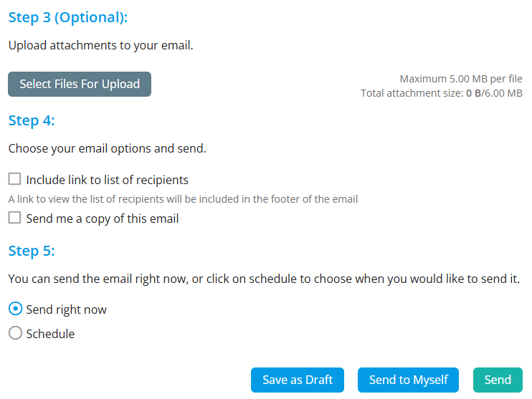Click the 'Send me a copy of this email' label text
Image resolution: width=532 pixels, height=399 pixels.
(102, 218)
